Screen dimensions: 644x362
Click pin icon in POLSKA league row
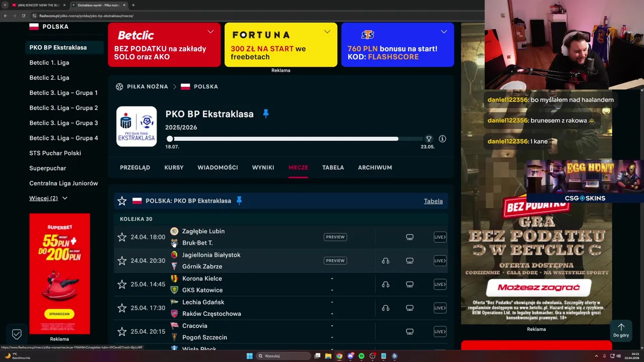[239, 201]
